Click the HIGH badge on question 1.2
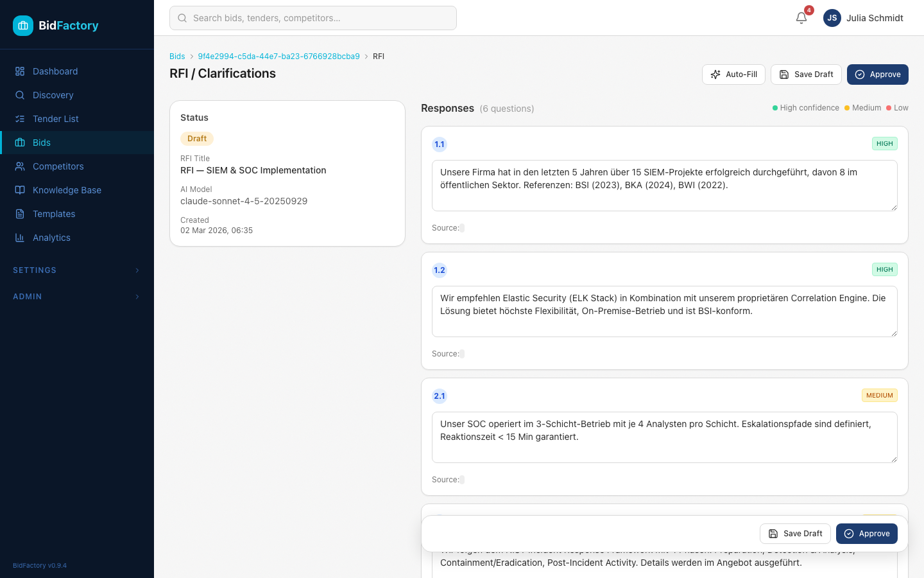The width and height of the screenshot is (924, 578). (x=885, y=270)
